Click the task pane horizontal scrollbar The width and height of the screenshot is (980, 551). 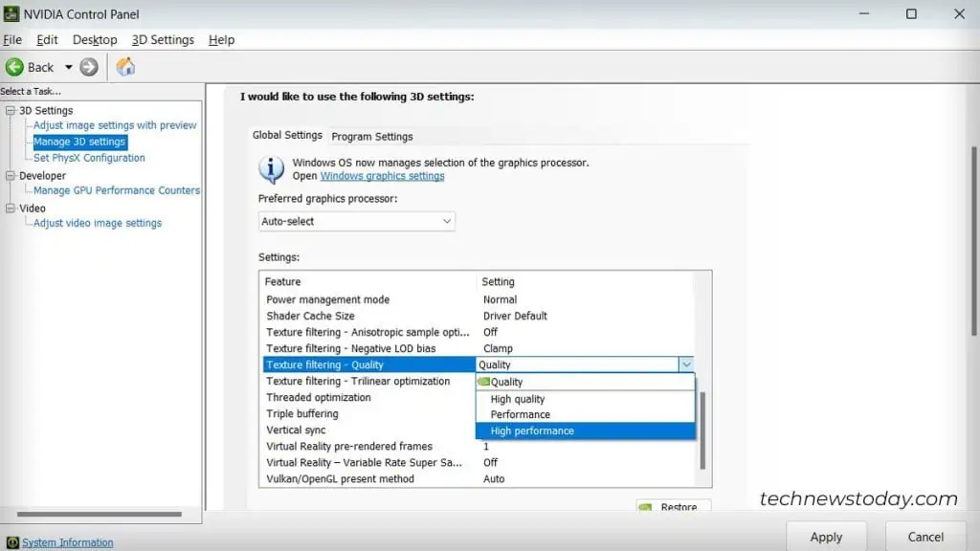pos(100,514)
